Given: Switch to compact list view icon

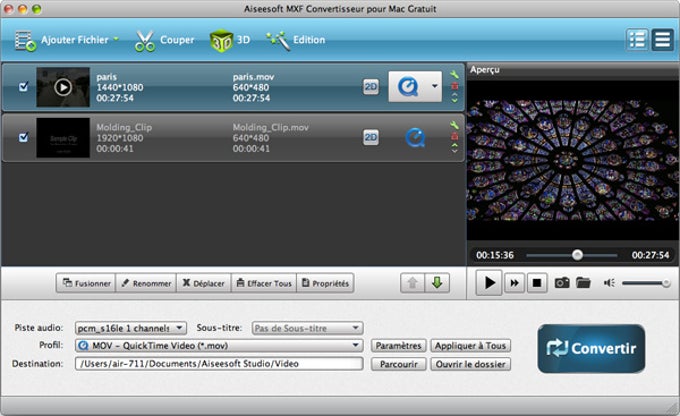Looking at the screenshot, I should [x=662, y=40].
